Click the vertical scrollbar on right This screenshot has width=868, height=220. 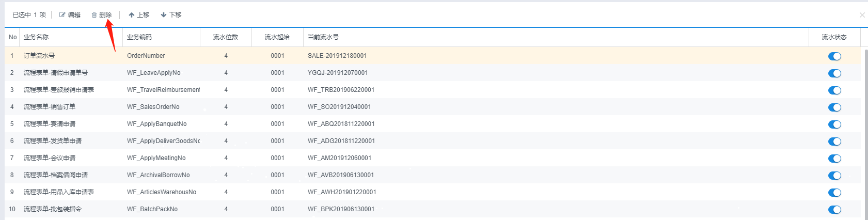tap(865, 129)
